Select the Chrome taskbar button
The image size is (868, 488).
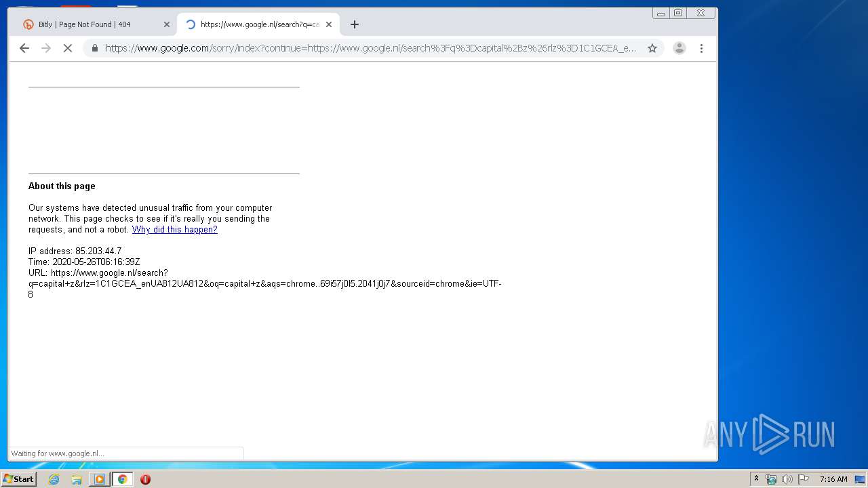(122, 479)
